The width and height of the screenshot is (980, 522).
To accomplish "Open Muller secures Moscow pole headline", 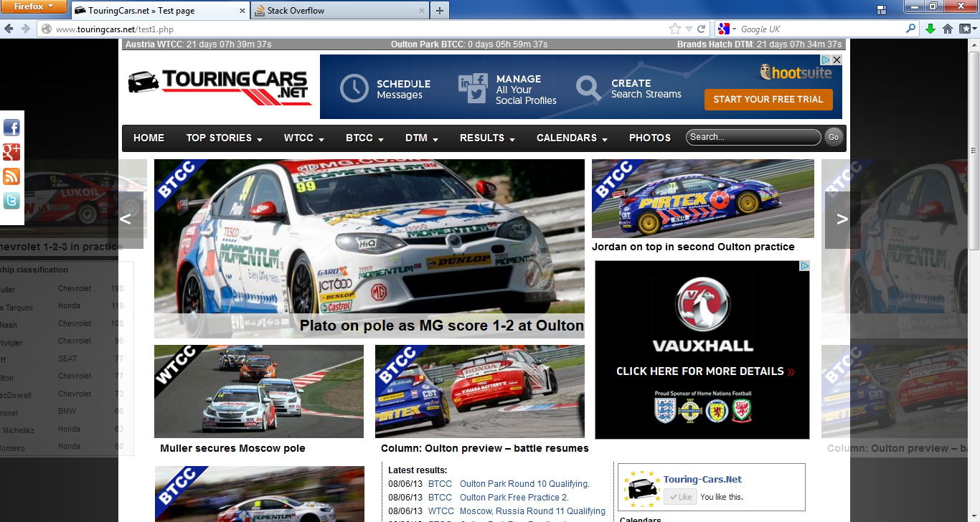I will pyautogui.click(x=232, y=448).
